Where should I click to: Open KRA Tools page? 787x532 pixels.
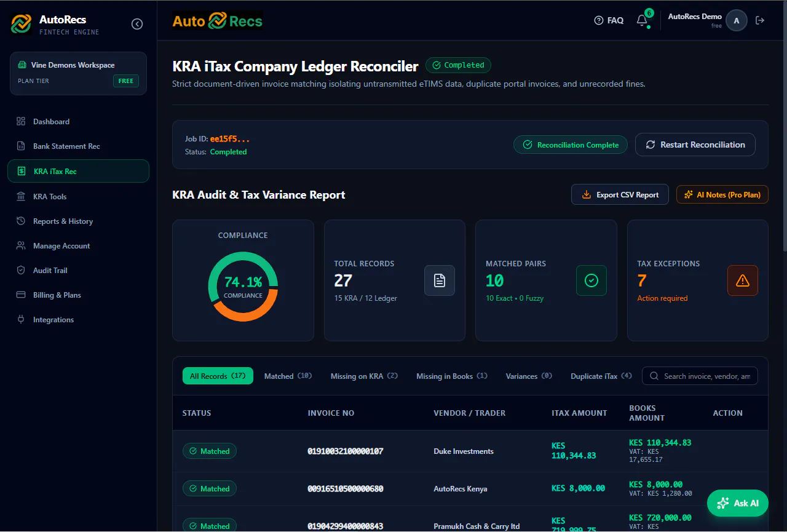click(x=78, y=197)
